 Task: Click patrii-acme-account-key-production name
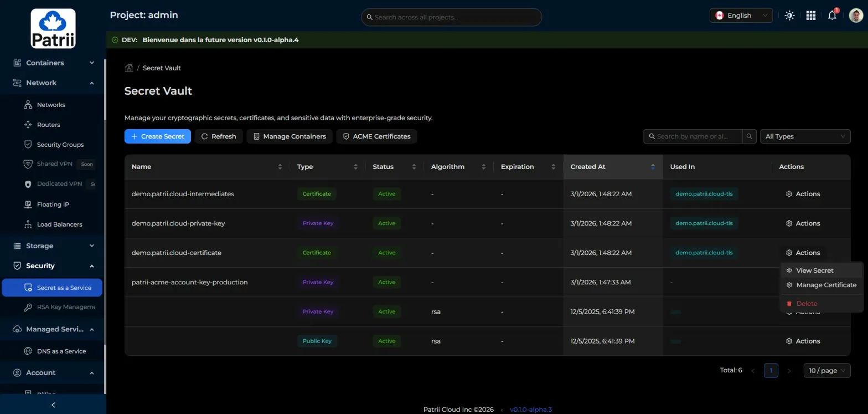[x=190, y=282]
